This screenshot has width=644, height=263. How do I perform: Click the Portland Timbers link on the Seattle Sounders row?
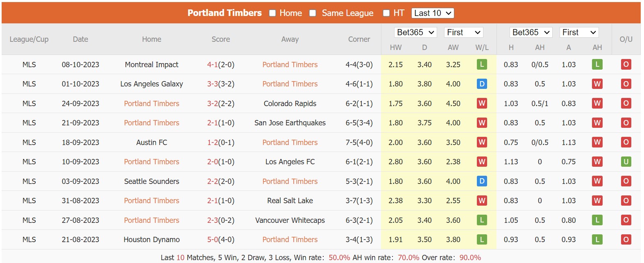click(290, 181)
